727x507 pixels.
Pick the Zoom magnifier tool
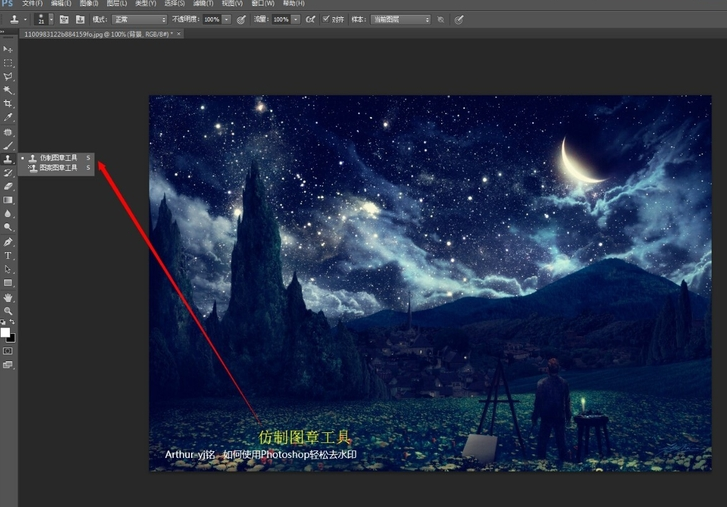pyautogui.click(x=8, y=311)
